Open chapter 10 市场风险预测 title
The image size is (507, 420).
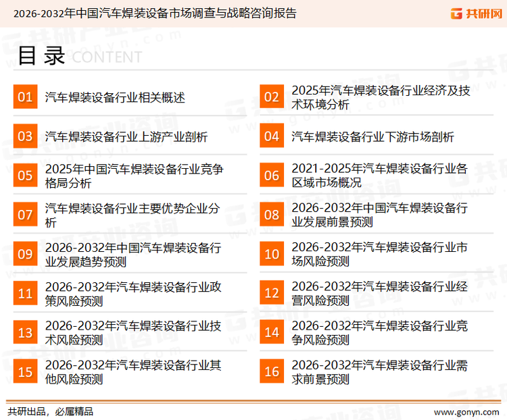click(x=379, y=254)
